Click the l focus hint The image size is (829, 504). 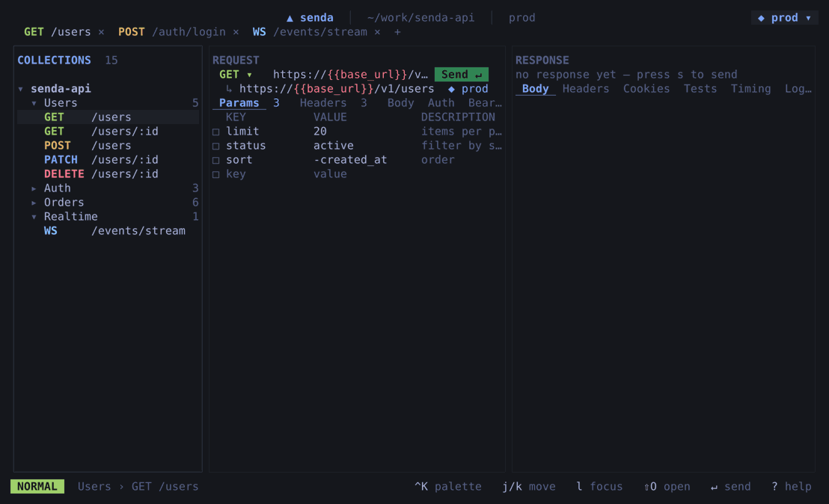599,487
